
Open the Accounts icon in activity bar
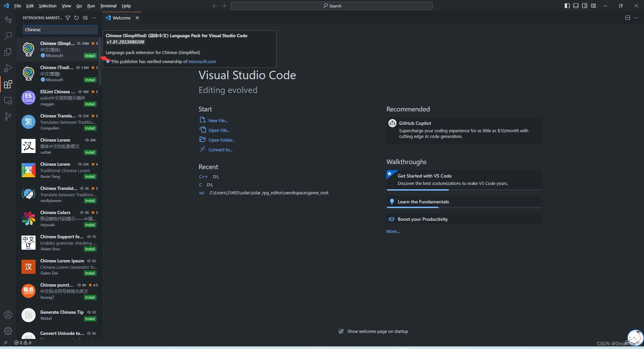8,315
